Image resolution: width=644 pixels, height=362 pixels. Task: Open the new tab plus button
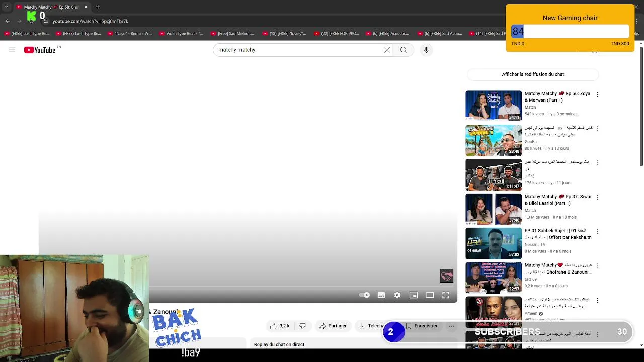[x=98, y=7]
